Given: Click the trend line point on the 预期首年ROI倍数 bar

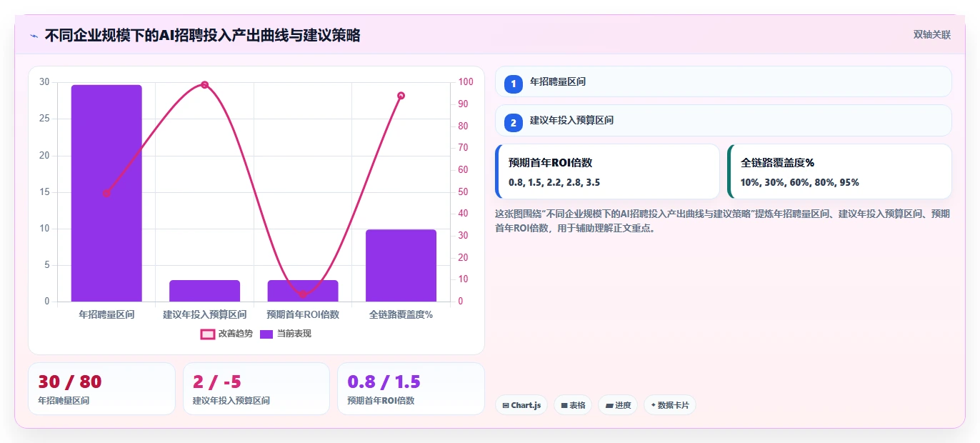Looking at the screenshot, I should 303,294.
